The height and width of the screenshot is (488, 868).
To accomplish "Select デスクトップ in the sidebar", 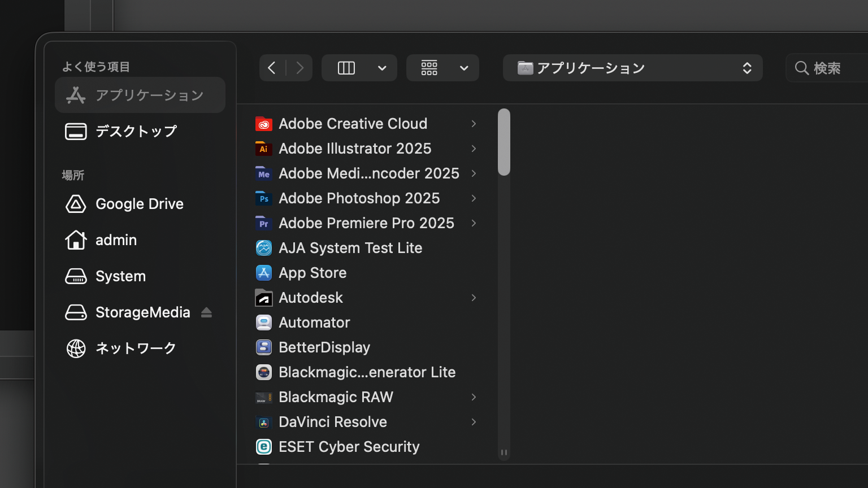I will (x=136, y=132).
